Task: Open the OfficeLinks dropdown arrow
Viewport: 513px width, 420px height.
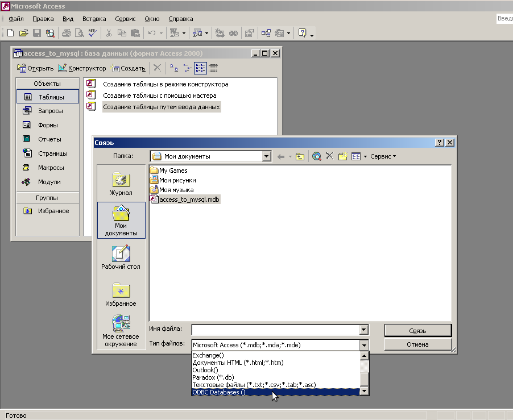Action: coord(184,33)
